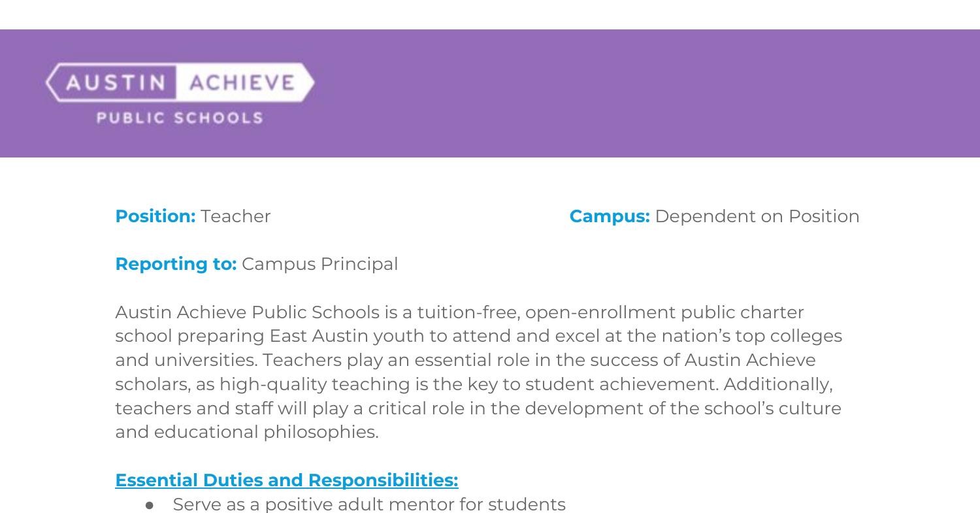Click the word 'open-enrollment' in the paragraph
980x513 pixels.
[x=600, y=312]
